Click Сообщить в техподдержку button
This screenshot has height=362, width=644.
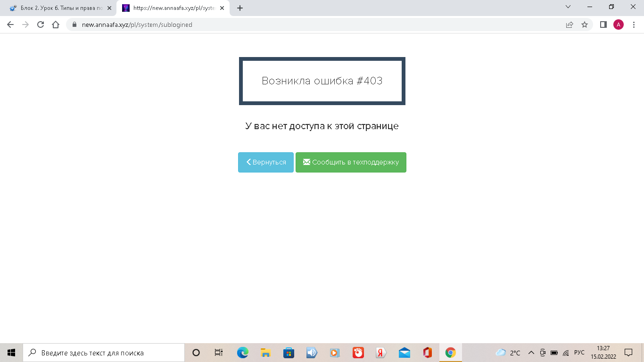click(x=351, y=162)
